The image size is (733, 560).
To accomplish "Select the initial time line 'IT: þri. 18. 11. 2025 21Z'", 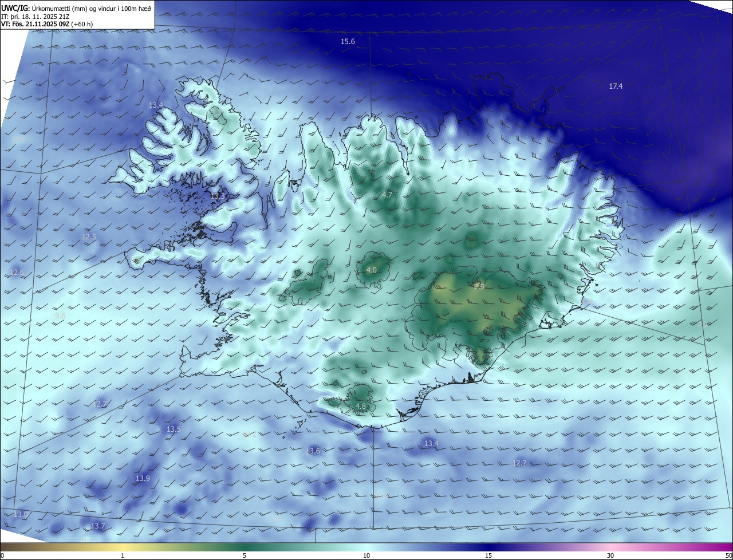I will pyautogui.click(x=36, y=17).
